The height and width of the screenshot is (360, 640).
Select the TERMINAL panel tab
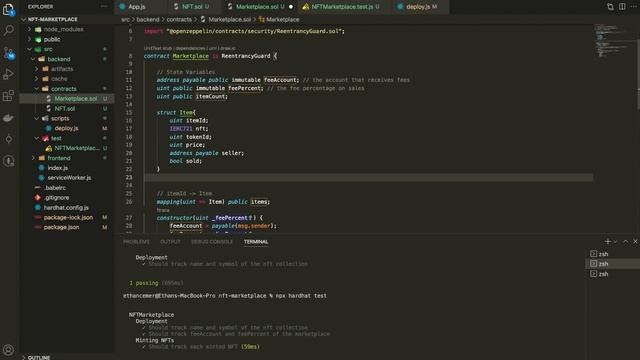point(256,242)
